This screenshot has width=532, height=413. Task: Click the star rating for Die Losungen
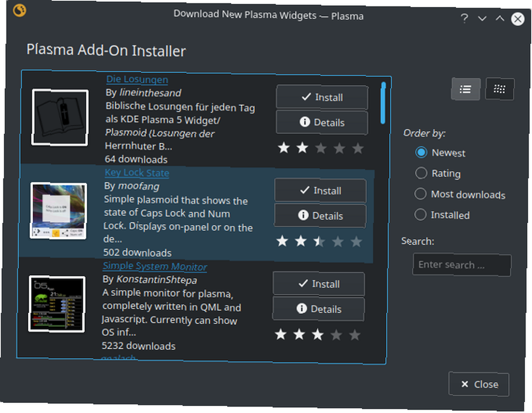point(321,148)
